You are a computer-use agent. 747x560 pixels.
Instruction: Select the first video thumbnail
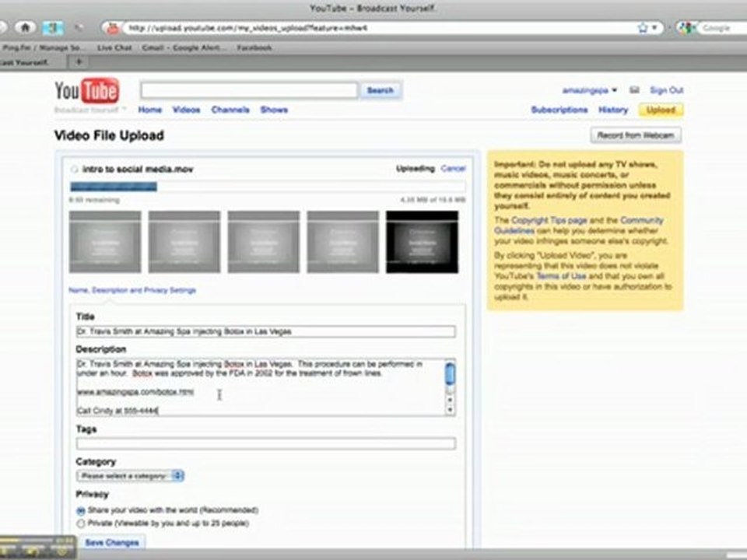click(x=105, y=242)
